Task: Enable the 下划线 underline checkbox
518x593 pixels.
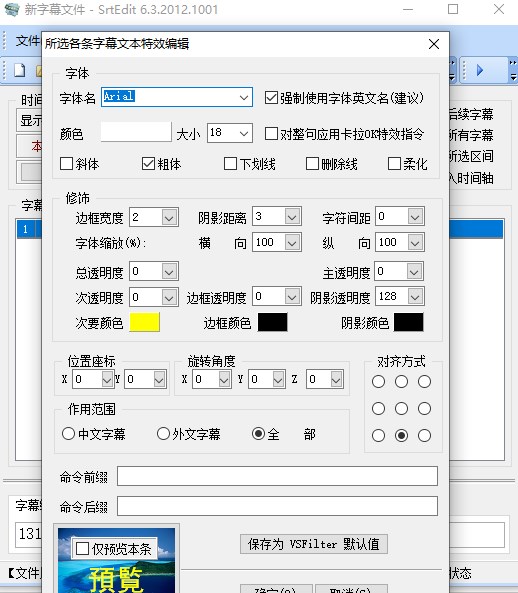Action: tap(230, 164)
